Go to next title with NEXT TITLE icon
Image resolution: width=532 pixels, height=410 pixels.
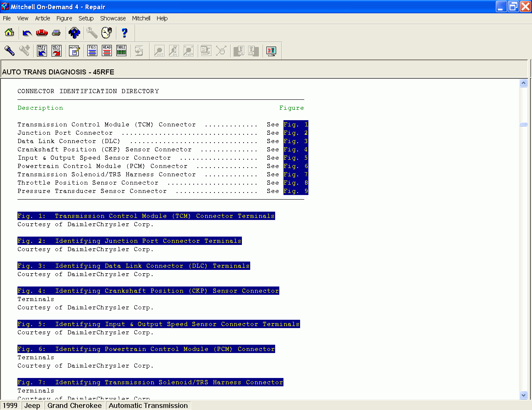pos(57,51)
